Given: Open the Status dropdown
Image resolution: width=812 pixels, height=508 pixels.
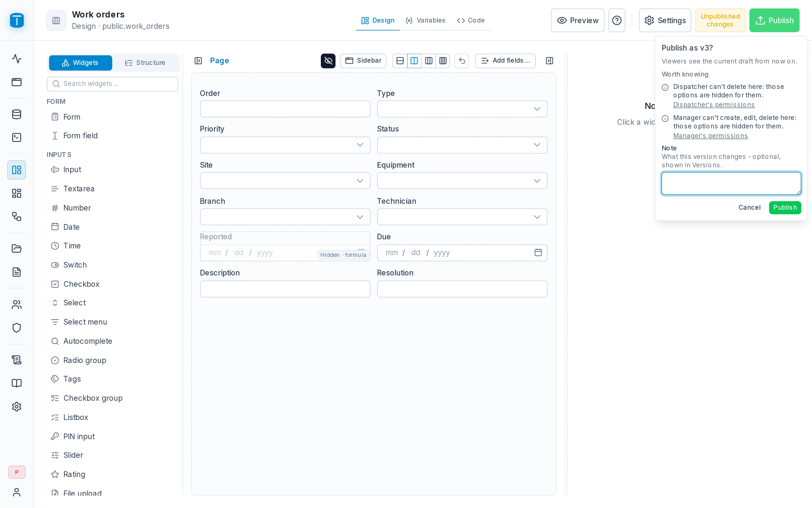Looking at the screenshot, I should pyautogui.click(x=462, y=145).
